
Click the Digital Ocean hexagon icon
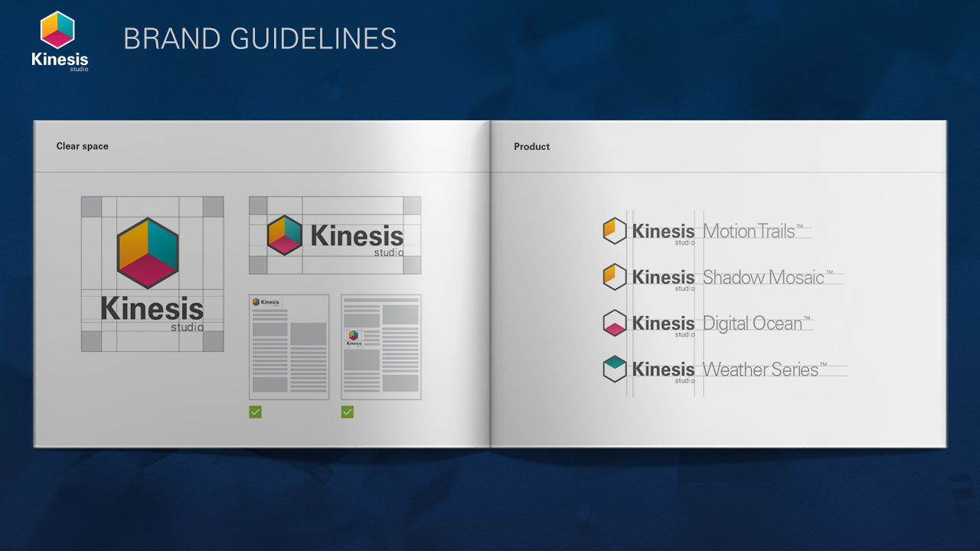tap(615, 323)
